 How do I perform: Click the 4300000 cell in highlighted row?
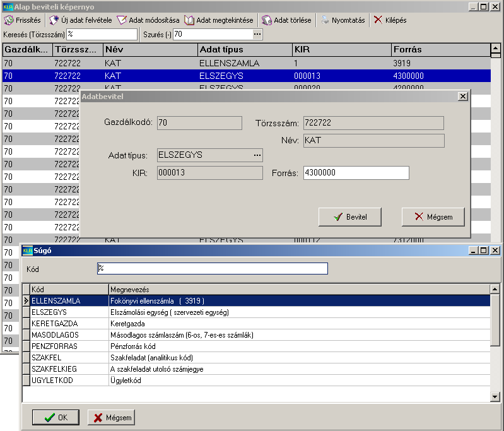[x=441, y=76]
